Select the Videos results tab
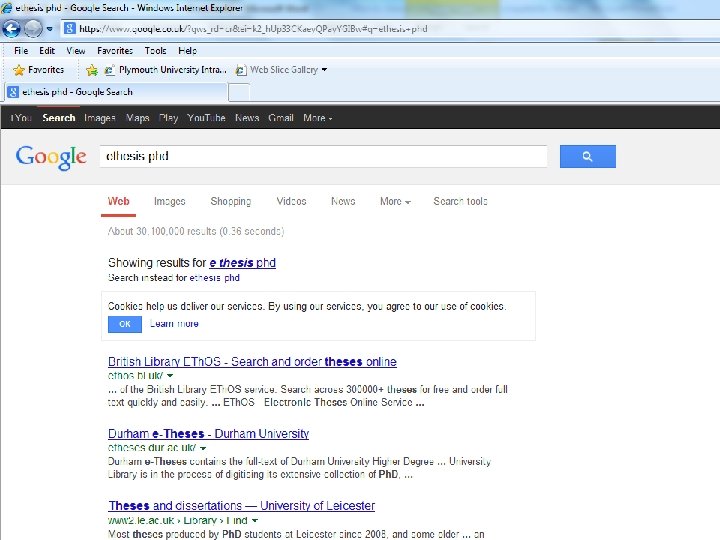Screen dimensions: 720x540 tap(291, 202)
